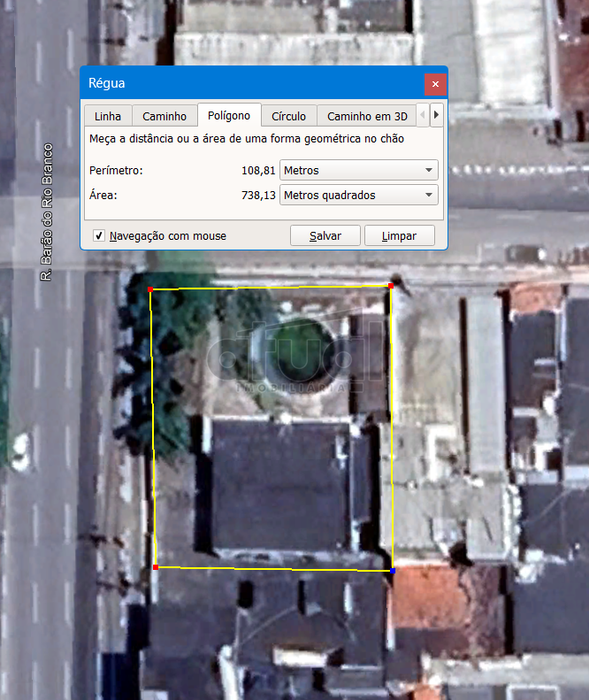This screenshot has height=700, width=589.
Task: Click the perimeter value 108,81
Action: click(258, 170)
